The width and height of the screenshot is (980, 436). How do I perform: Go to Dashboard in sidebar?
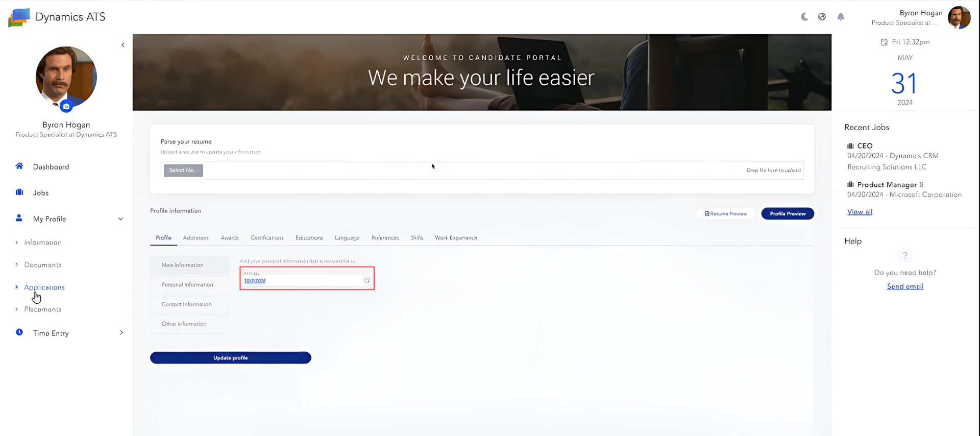click(51, 167)
